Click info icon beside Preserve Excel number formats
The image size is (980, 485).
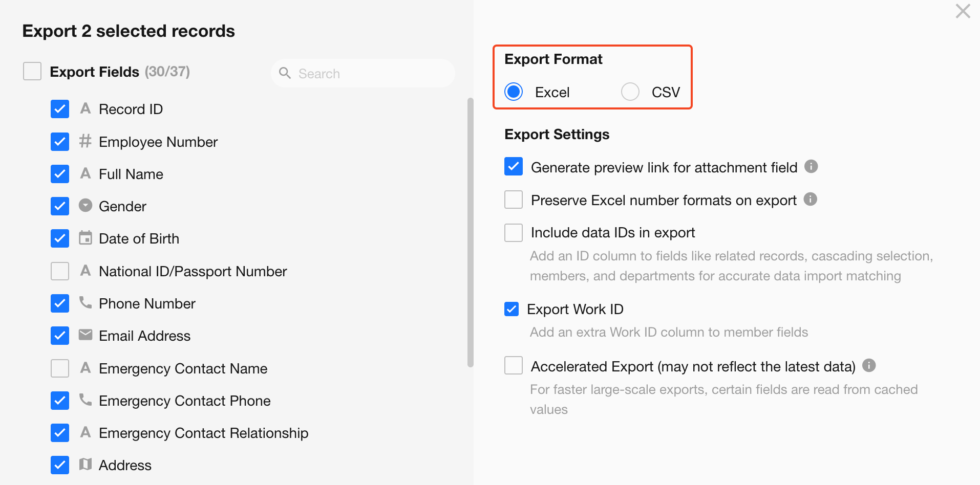[810, 199]
